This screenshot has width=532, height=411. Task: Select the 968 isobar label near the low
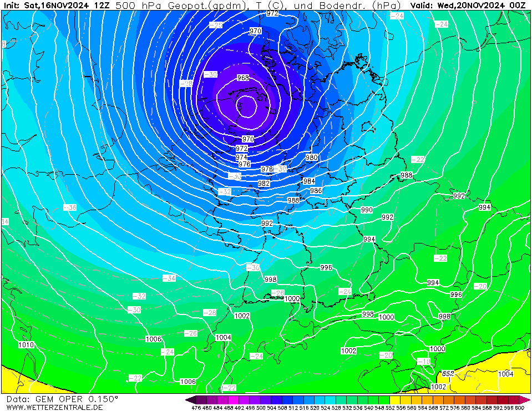coord(243,78)
